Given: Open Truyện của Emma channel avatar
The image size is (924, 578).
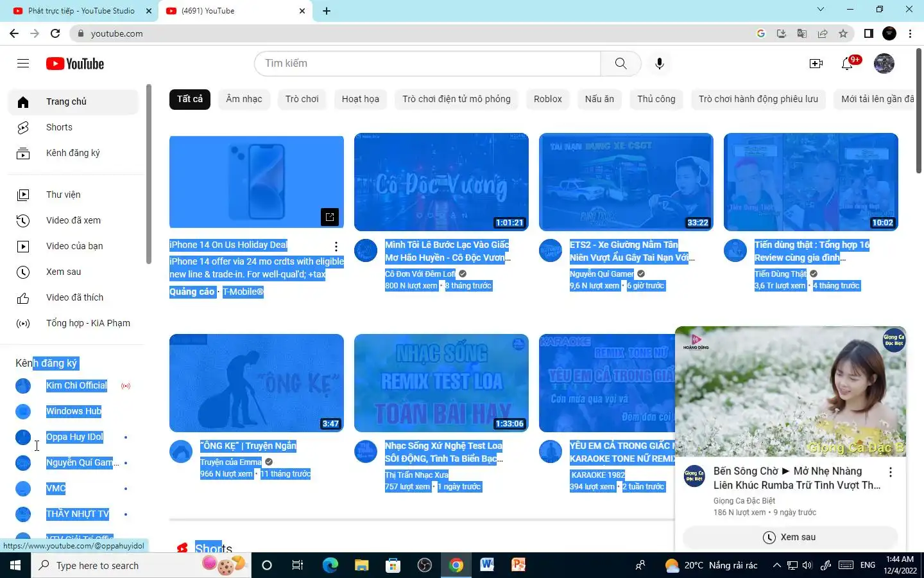Looking at the screenshot, I should point(181,451).
